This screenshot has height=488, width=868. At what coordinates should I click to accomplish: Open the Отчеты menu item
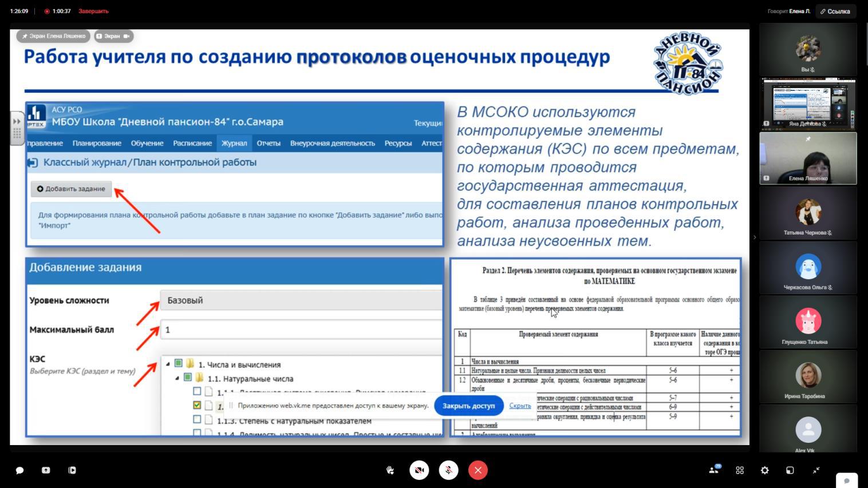[x=269, y=143]
